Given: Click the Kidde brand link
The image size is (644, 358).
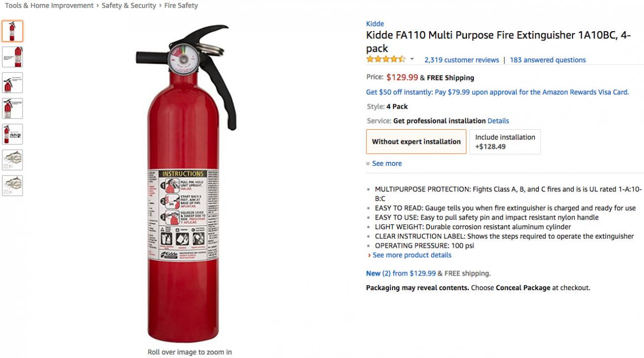Looking at the screenshot, I should [375, 24].
